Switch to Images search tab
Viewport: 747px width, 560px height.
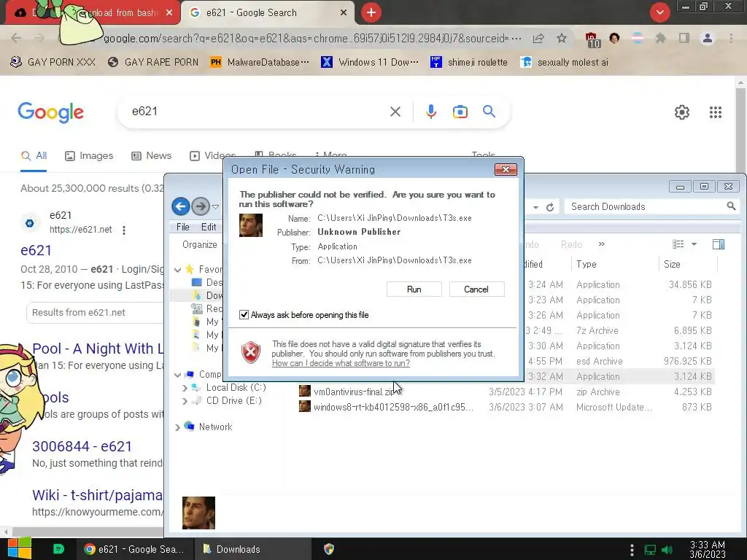pos(89,156)
